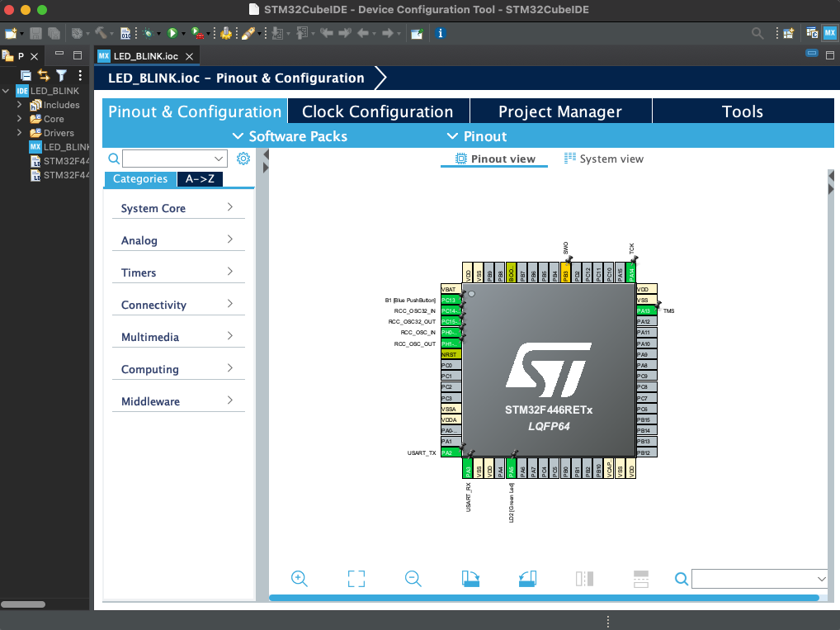Click the yellow PB3 SWO pin

pos(565,272)
